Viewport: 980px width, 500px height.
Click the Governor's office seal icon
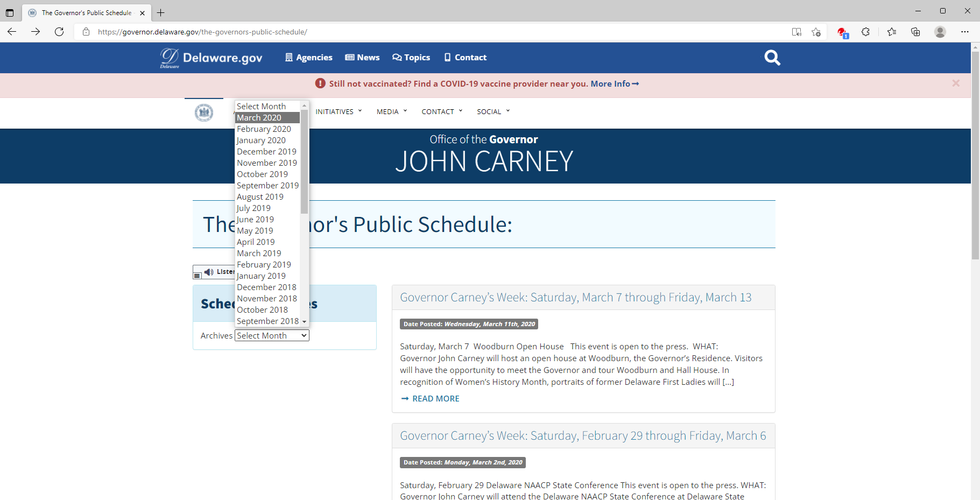pos(204,112)
